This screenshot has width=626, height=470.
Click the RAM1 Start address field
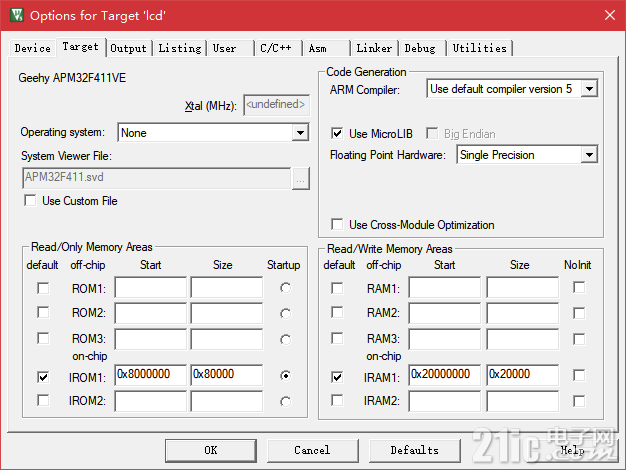(x=445, y=287)
